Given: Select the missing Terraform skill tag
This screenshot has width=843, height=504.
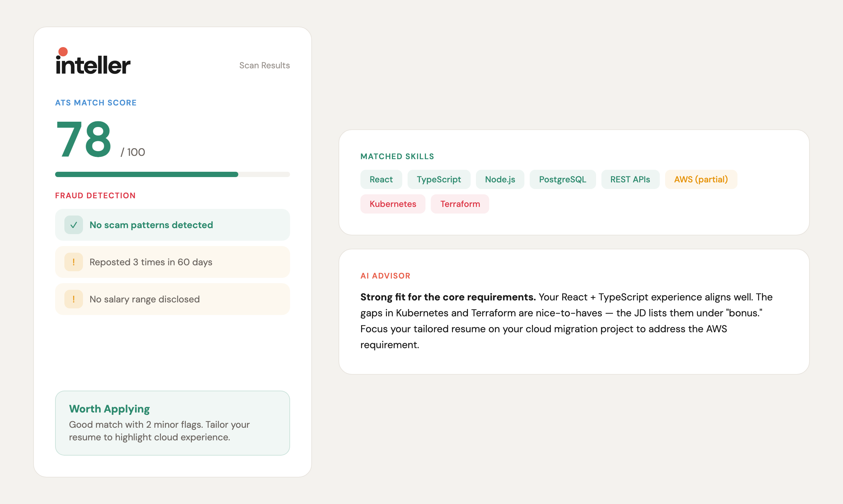Looking at the screenshot, I should [460, 204].
